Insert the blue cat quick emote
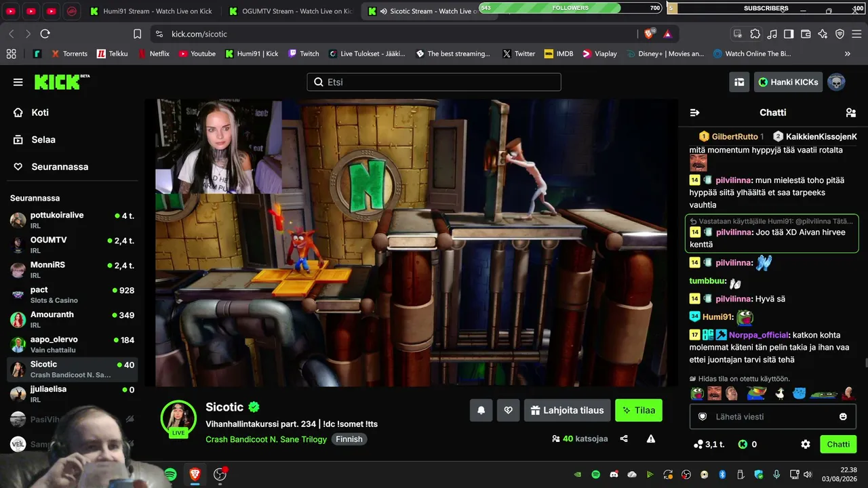Screen dimensions: 868x488 [x=800, y=394]
